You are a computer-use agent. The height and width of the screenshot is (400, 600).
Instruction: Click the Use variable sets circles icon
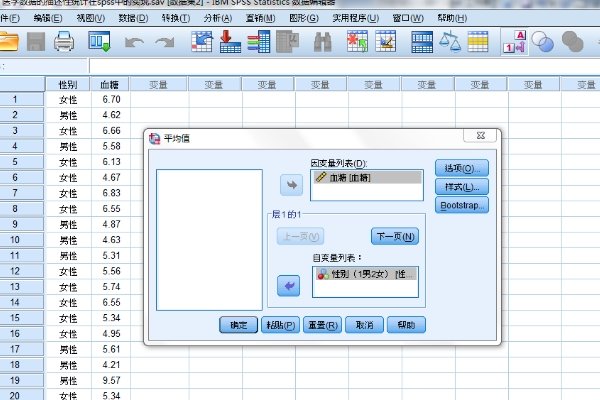pyautogui.click(x=543, y=41)
